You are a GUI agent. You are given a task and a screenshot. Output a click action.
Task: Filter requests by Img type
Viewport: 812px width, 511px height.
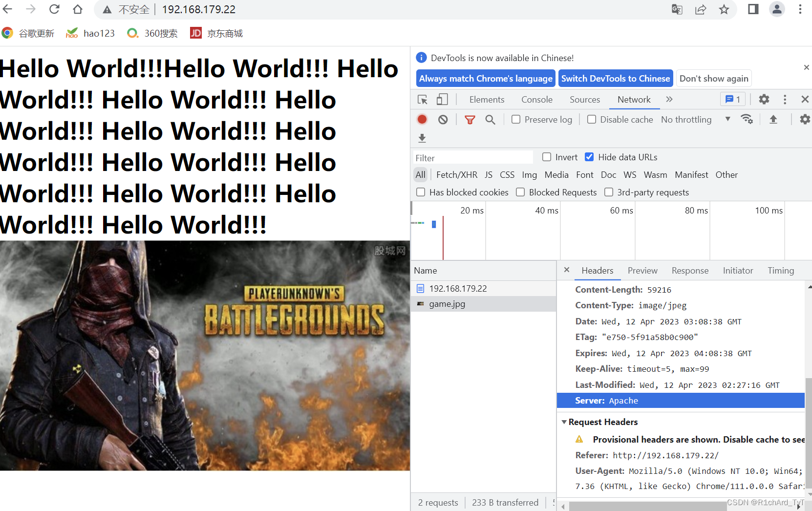coord(529,175)
